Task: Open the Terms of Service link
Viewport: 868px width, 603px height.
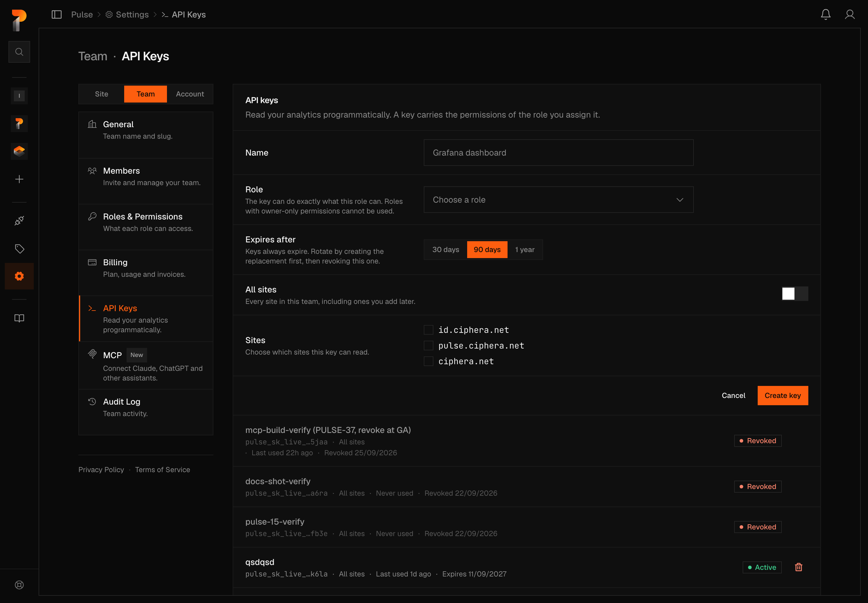Action: (162, 470)
